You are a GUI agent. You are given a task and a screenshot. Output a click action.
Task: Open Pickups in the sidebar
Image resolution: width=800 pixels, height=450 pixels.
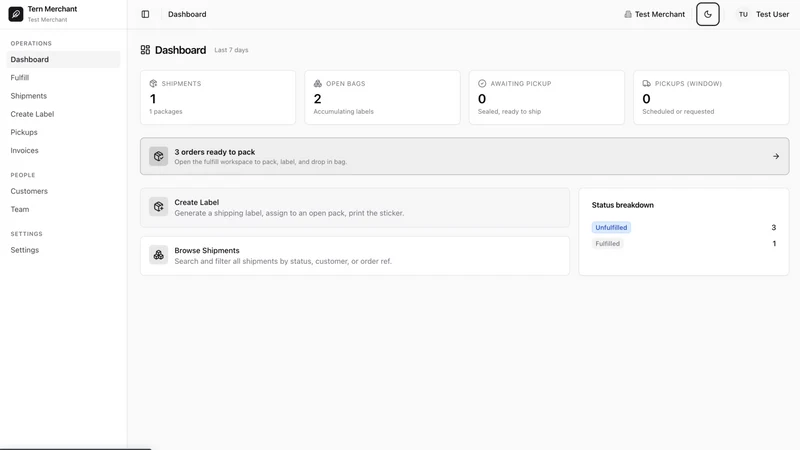(x=63, y=132)
